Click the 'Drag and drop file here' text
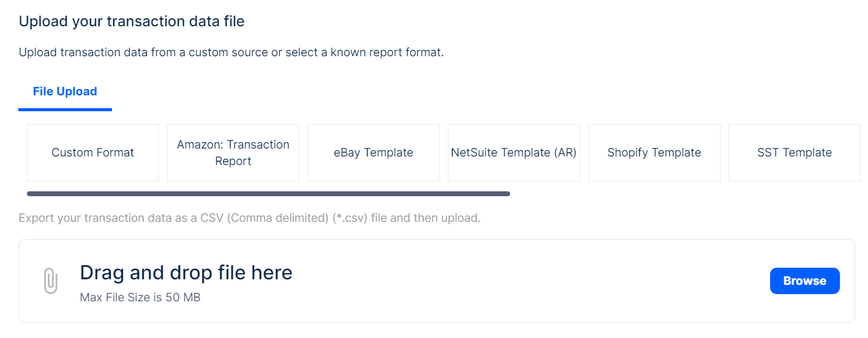 186,273
